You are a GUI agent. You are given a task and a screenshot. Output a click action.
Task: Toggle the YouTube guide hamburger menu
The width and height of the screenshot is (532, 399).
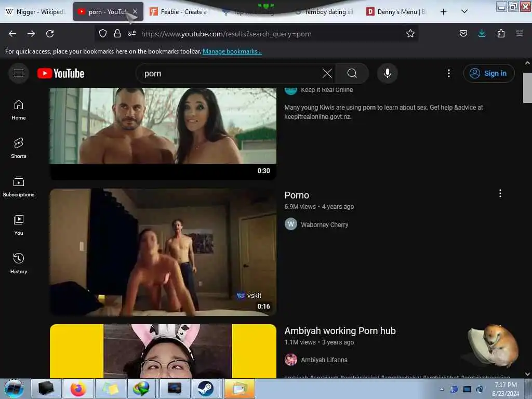(x=19, y=73)
